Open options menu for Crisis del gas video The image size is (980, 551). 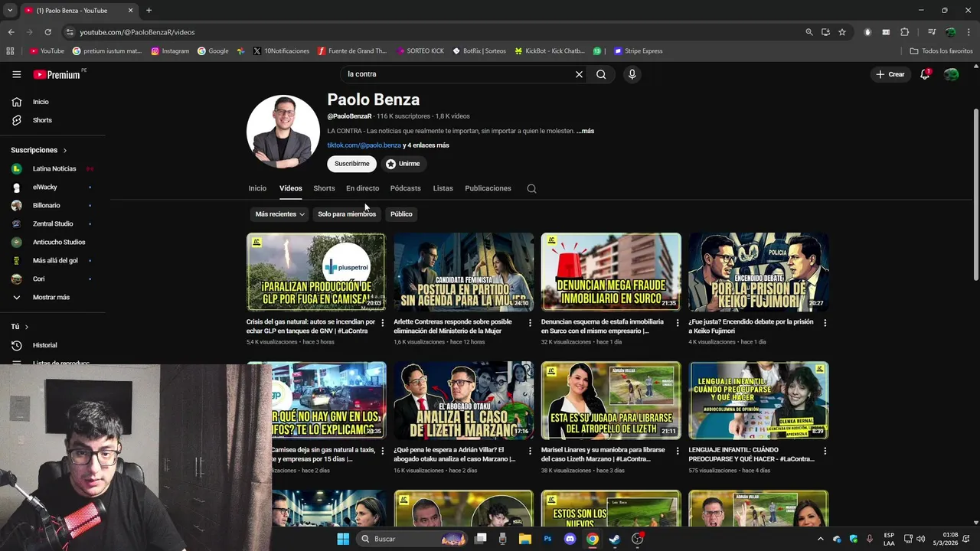[382, 323]
